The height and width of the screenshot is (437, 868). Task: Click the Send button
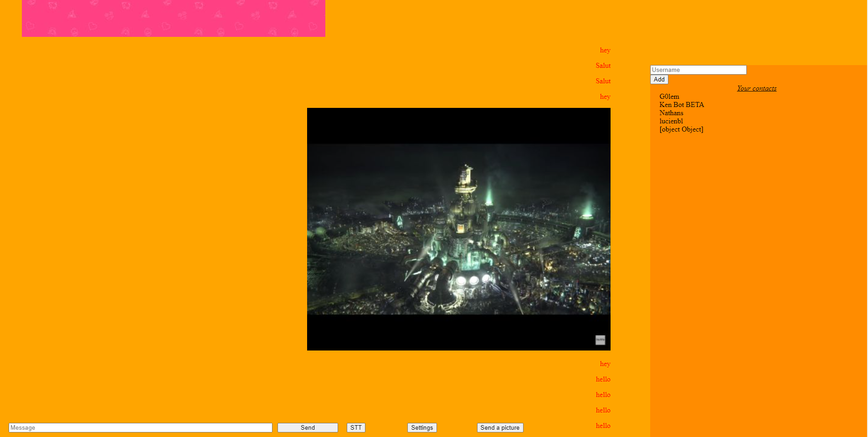[x=308, y=427]
